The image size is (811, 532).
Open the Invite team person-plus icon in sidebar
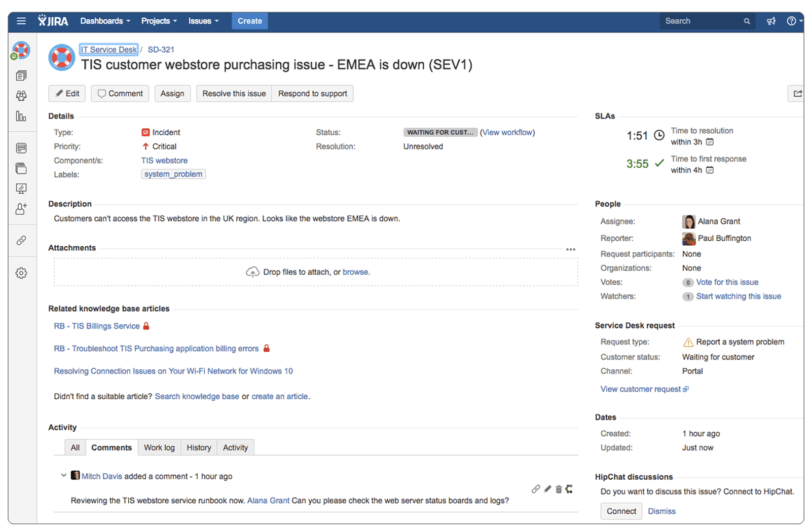(x=21, y=209)
